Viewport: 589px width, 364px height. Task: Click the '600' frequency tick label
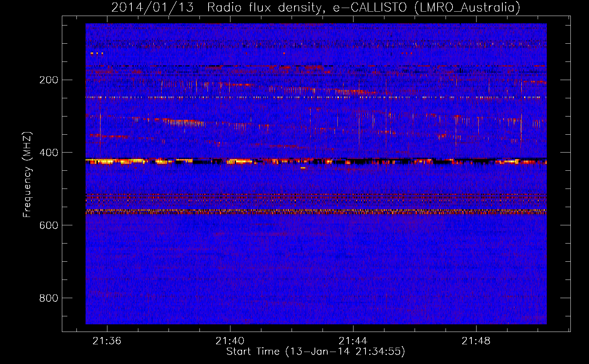[x=49, y=225]
